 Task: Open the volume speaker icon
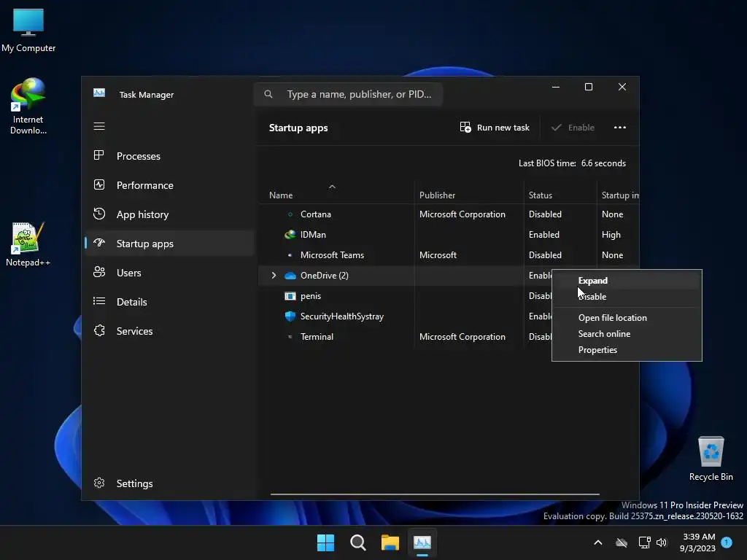click(661, 542)
